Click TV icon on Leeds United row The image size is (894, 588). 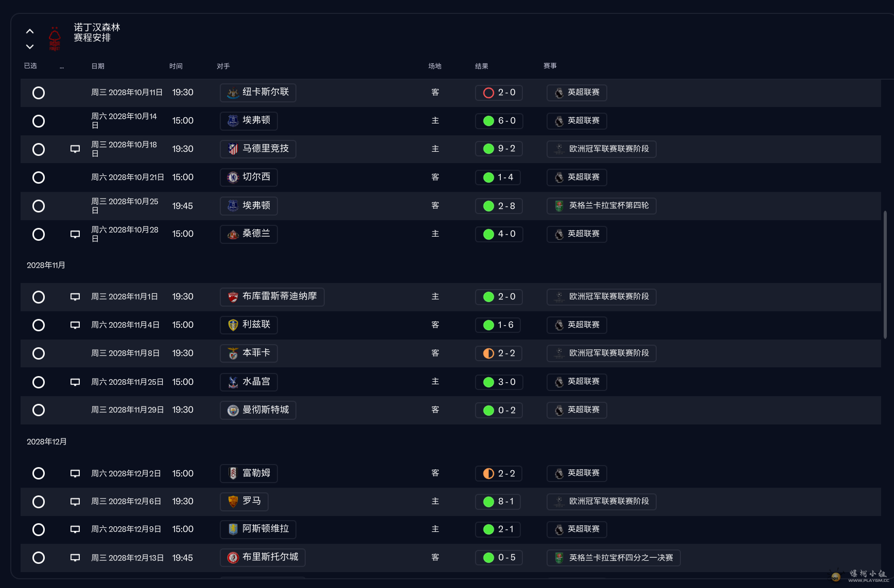(x=75, y=325)
